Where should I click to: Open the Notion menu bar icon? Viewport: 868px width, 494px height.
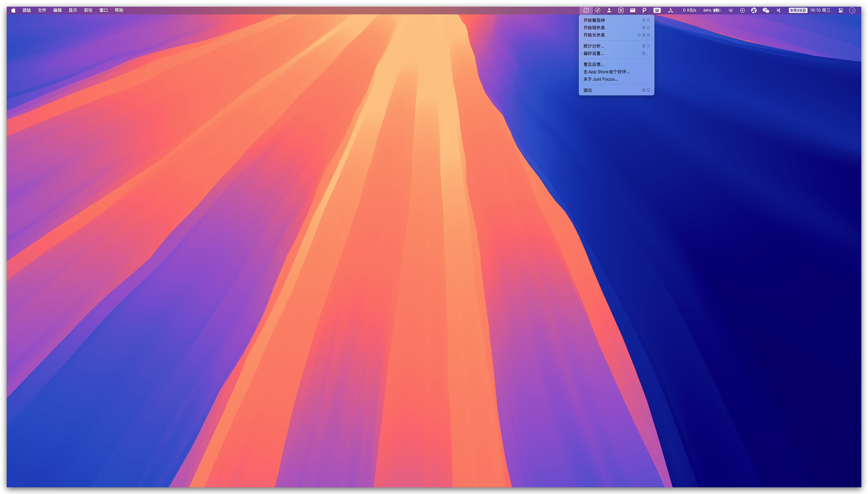click(621, 10)
